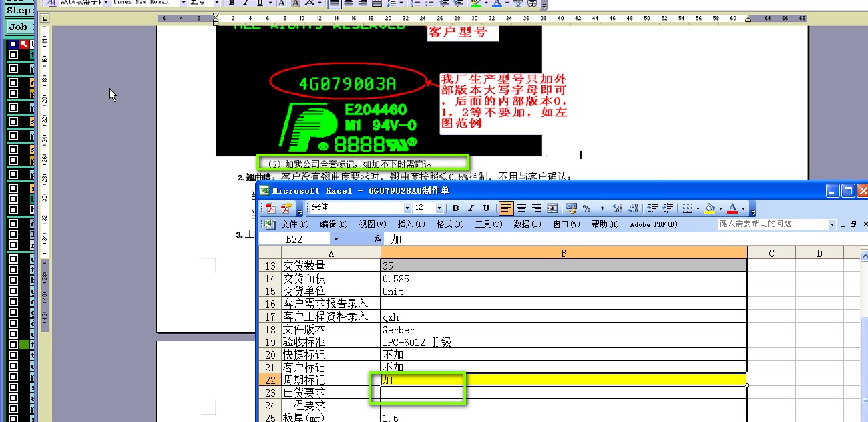The width and height of the screenshot is (868, 422).
Task: Apply align left in Excel toolbar
Action: [506, 208]
